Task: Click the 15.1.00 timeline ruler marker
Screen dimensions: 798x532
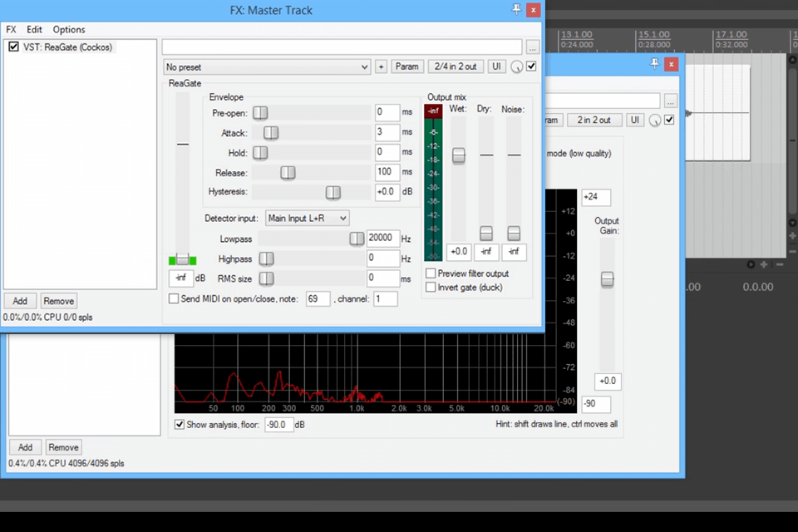Action: click(654, 35)
